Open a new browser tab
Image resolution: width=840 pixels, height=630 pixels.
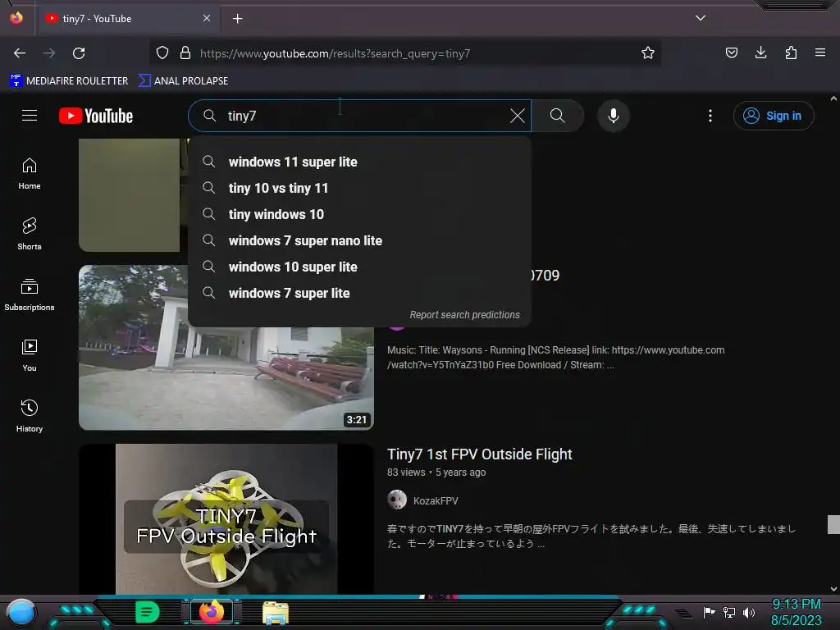(237, 19)
